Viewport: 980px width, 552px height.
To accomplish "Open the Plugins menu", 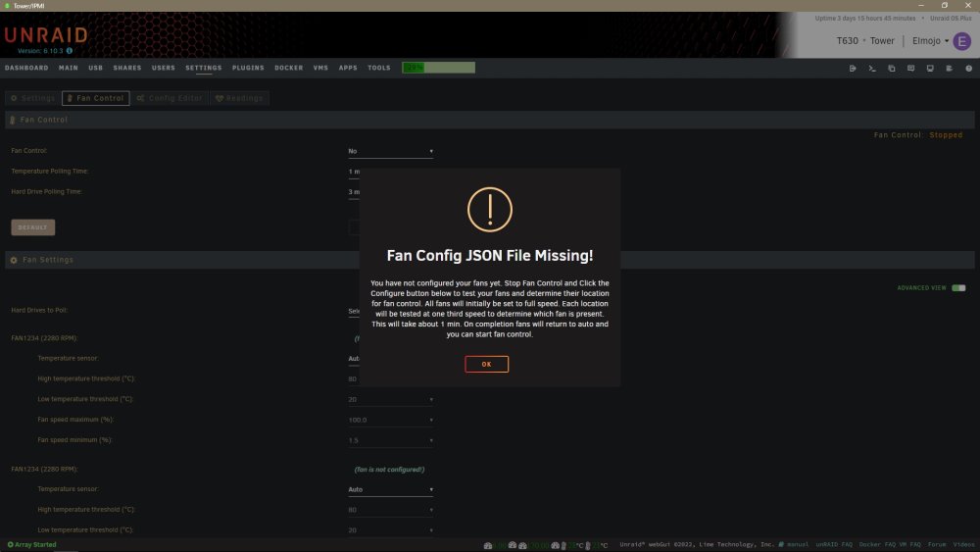I will point(248,68).
